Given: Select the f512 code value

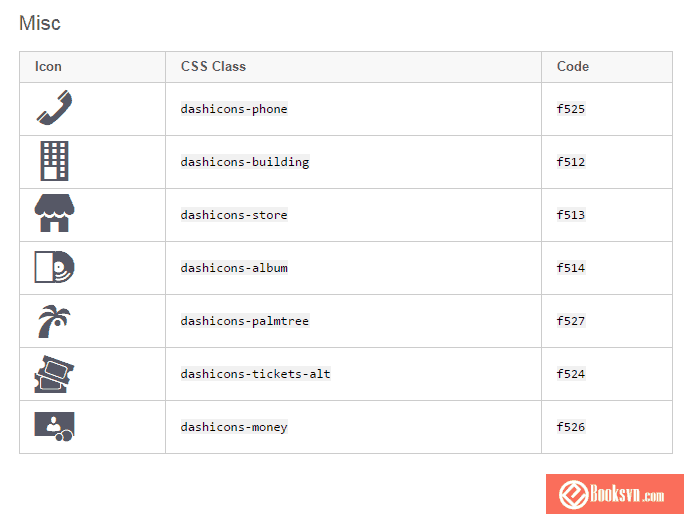Looking at the screenshot, I should (x=571, y=162).
